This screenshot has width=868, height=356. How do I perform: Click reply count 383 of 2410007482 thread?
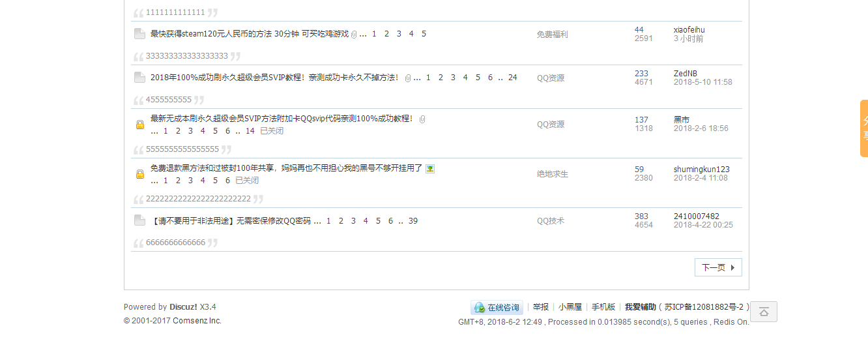click(642, 216)
